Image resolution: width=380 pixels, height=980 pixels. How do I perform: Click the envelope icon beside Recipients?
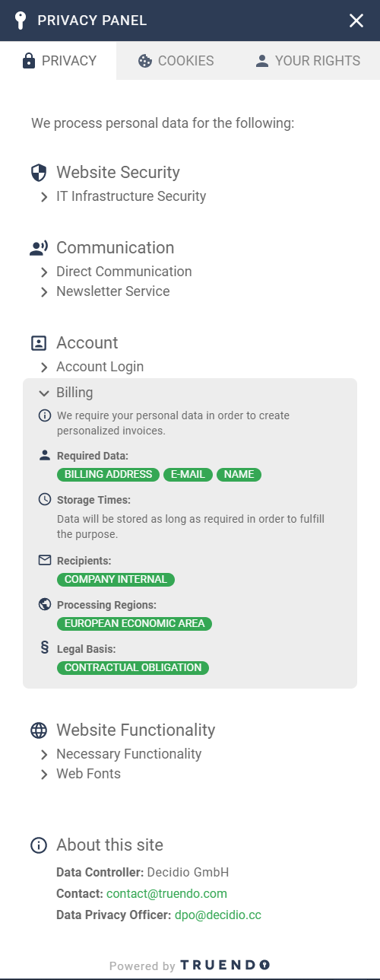coord(45,560)
